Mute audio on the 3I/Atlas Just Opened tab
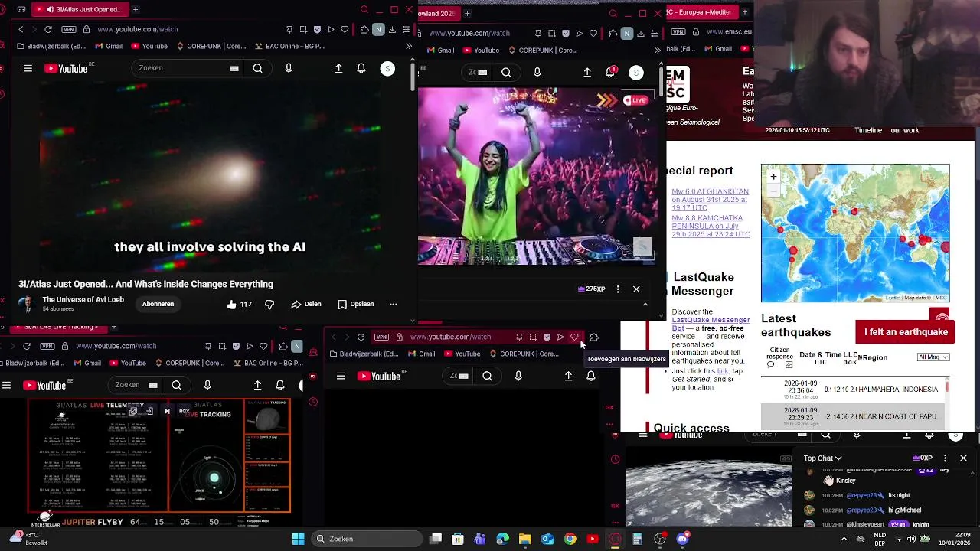Viewport: 980px width, 551px height. click(51, 10)
